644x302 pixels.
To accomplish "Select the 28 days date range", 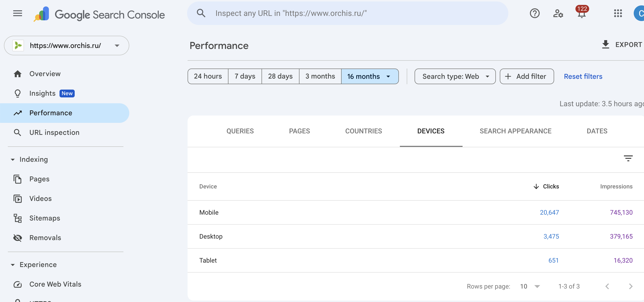I will click(280, 76).
